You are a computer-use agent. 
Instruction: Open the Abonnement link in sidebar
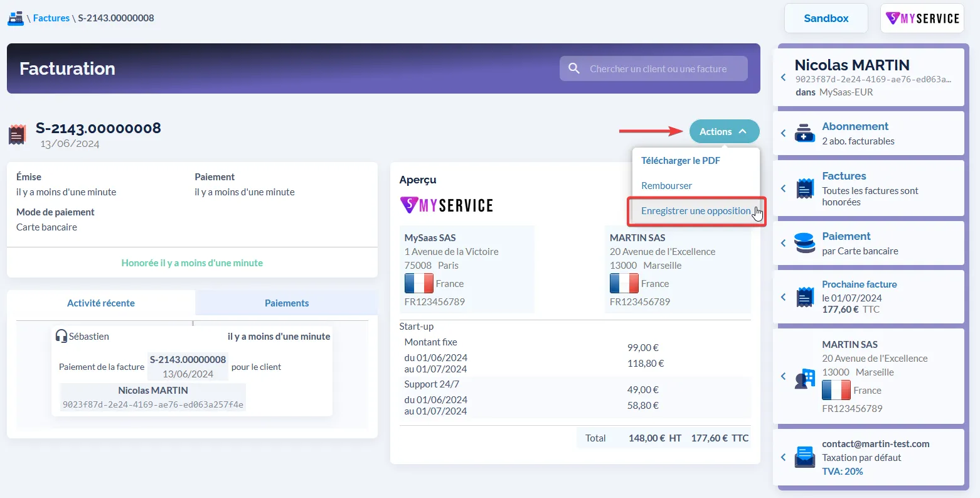855,126
